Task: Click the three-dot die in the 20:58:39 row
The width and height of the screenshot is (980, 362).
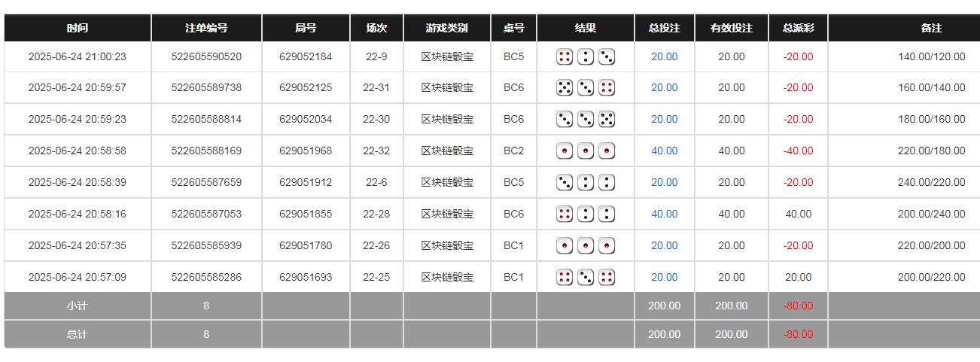Action: 565,183
